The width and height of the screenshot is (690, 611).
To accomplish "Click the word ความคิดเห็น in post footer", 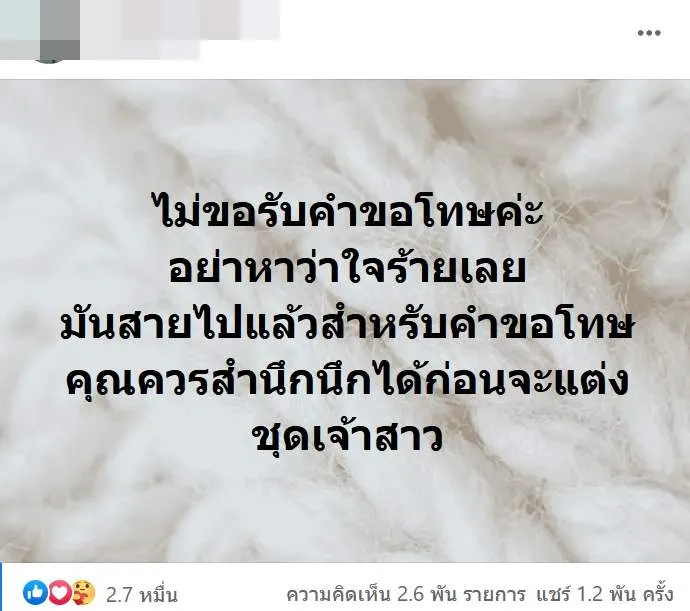I will click(x=338, y=595).
